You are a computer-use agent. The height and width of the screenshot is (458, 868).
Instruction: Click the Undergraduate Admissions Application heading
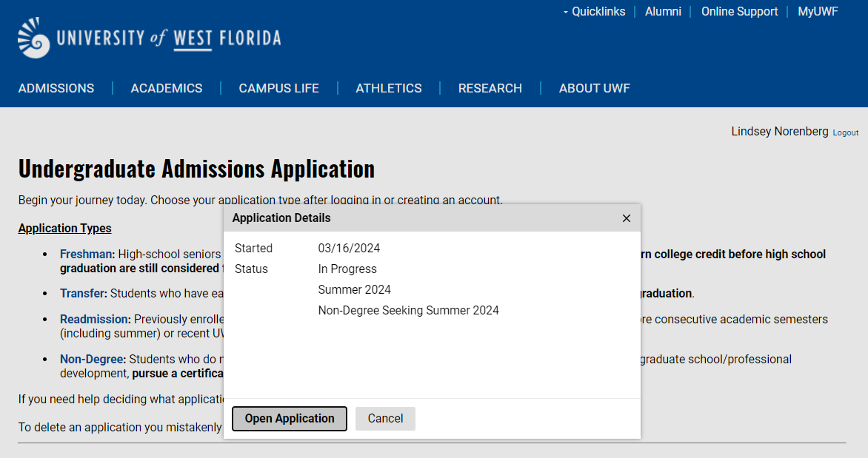coord(196,169)
